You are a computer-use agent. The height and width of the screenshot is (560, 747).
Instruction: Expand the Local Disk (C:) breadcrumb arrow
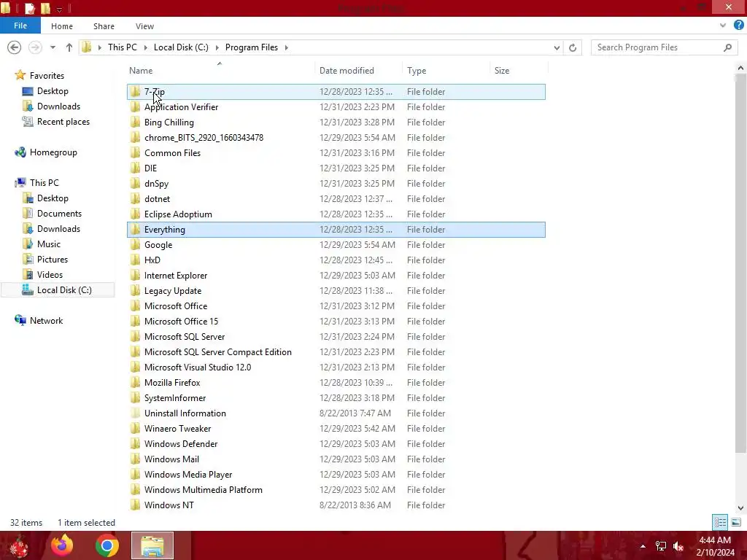point(217,47)
